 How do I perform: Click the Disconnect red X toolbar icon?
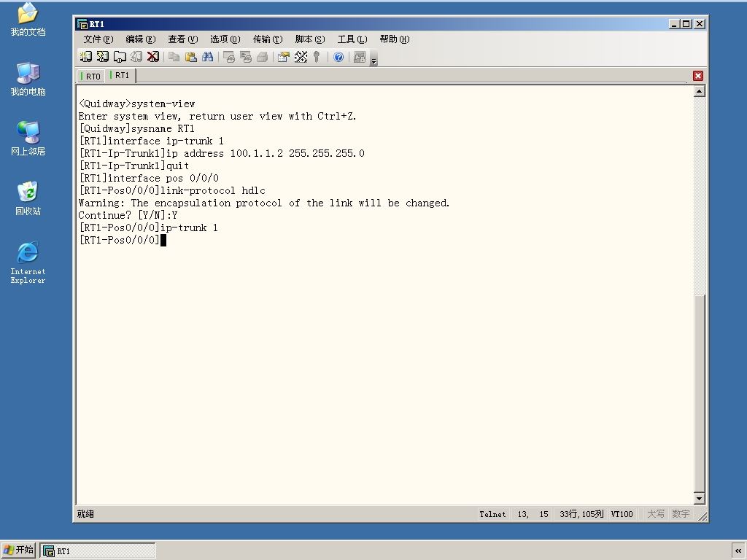[x=153, y=57]
